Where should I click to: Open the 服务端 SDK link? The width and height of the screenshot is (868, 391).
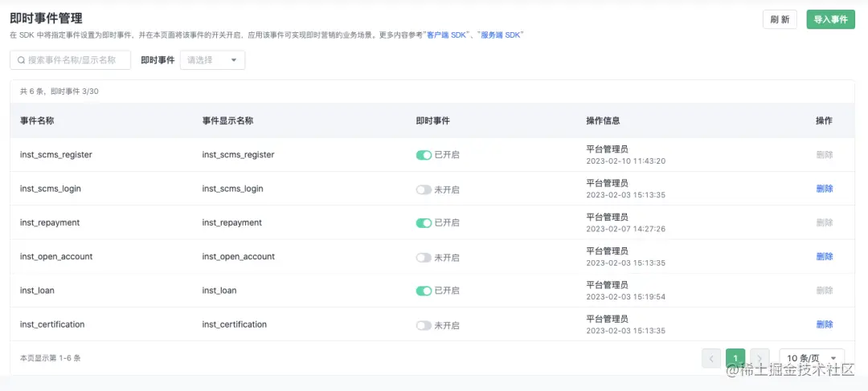pyautogui.click(x=501, y=35)
